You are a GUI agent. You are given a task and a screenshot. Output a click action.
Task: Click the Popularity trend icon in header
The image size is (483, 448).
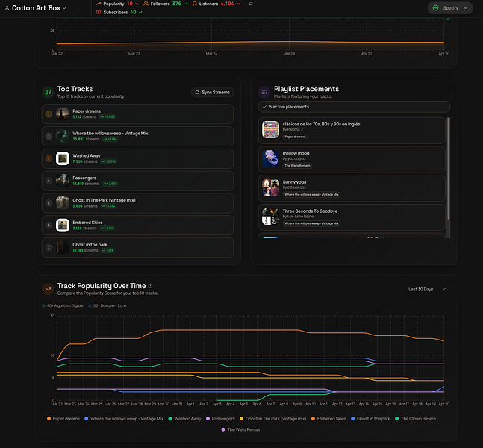[99, 4]
